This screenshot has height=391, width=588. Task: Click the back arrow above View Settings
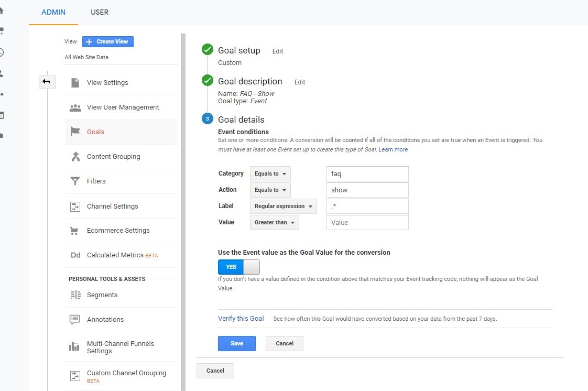pos(47,82)
